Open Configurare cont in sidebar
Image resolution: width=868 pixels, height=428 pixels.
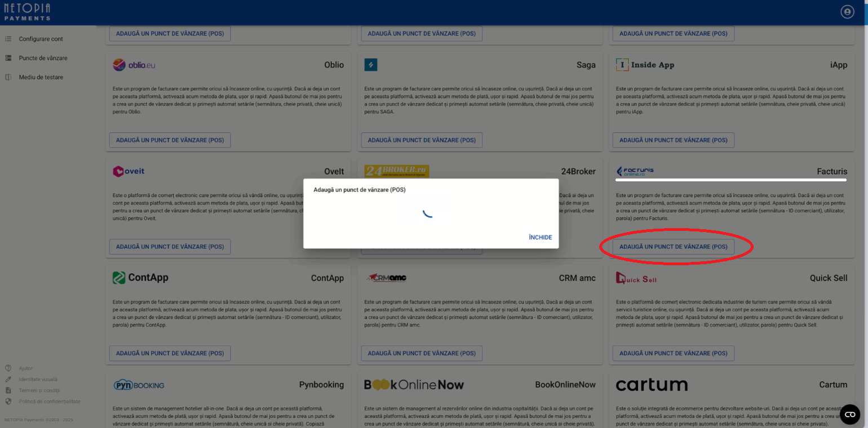(41, 39)
